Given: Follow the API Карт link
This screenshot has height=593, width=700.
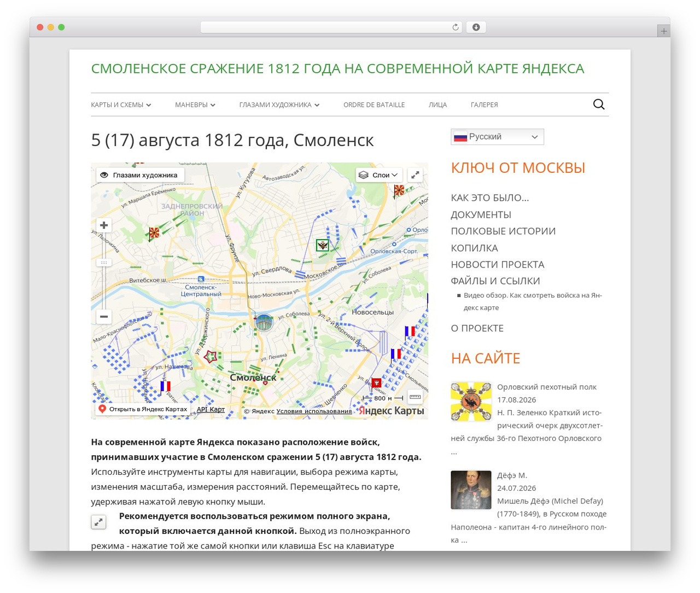Looking at the screenshot, I should coord(211,409).
